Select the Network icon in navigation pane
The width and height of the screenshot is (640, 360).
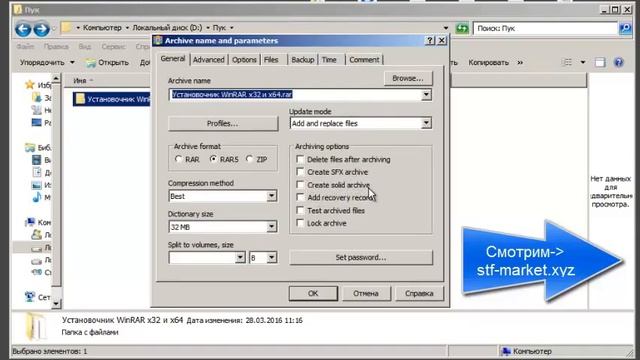point(30,297)
